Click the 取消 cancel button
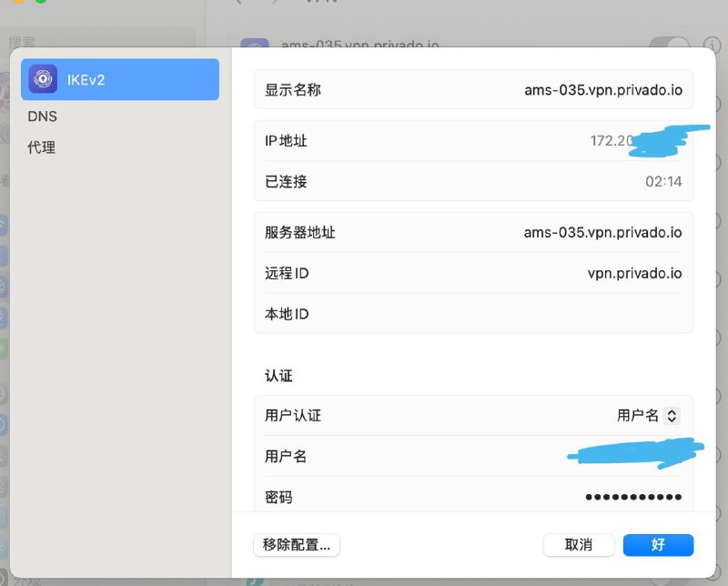 click(579, 545)
